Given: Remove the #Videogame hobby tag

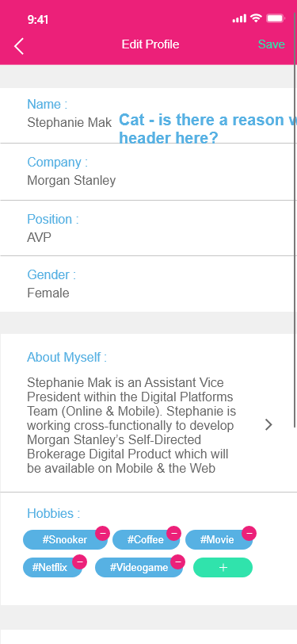Looking at the screenshot, I should (177, 562).
